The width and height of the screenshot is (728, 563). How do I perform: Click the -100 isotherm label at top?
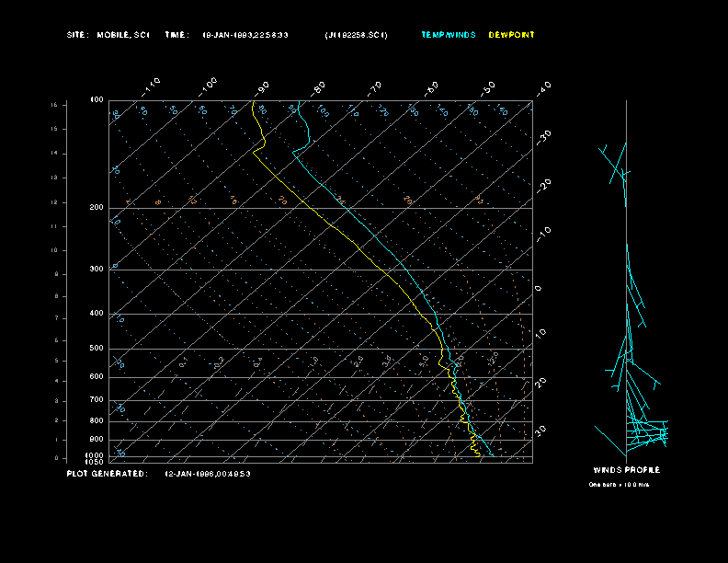pos(208,87)
